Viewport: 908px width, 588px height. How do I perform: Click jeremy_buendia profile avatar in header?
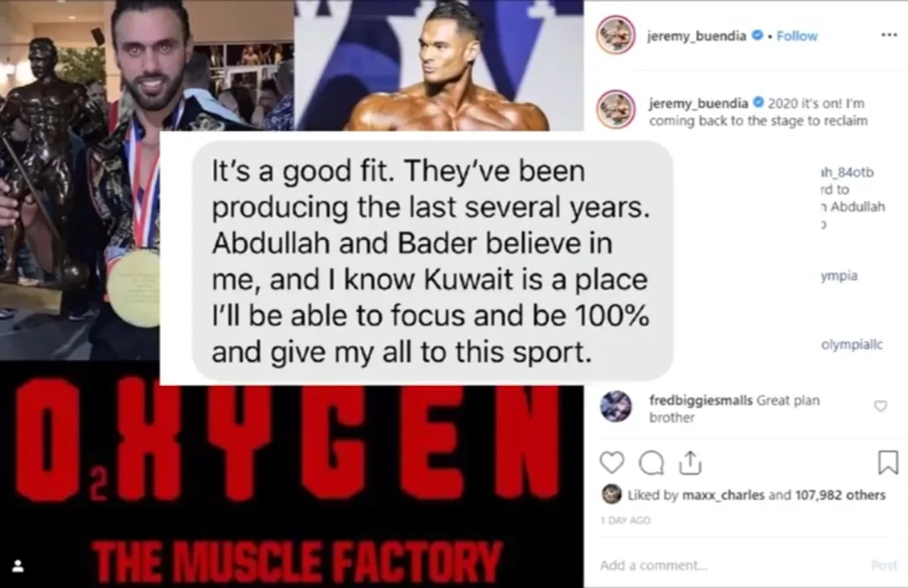(x=615, y=35)
